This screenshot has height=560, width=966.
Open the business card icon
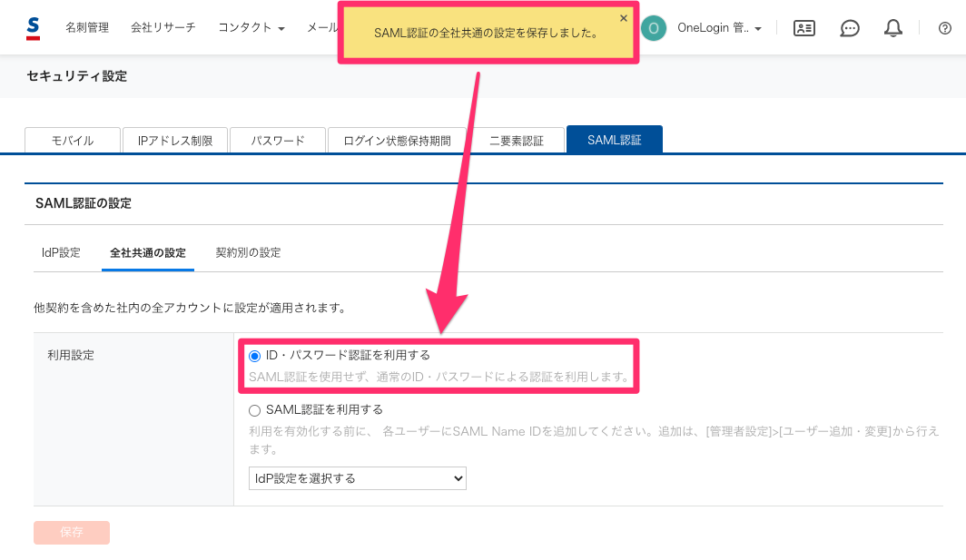click(x=804, y=28)
